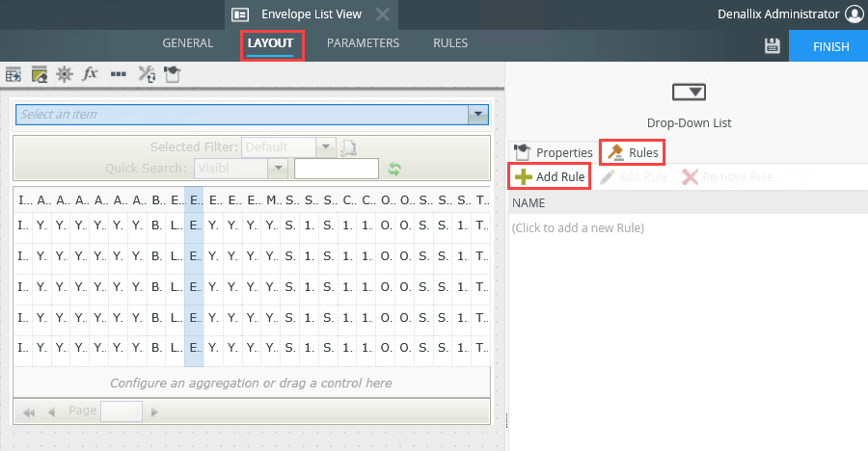
Task: Click the 'Drop-Down List' caption text
Action: (690, 122)
